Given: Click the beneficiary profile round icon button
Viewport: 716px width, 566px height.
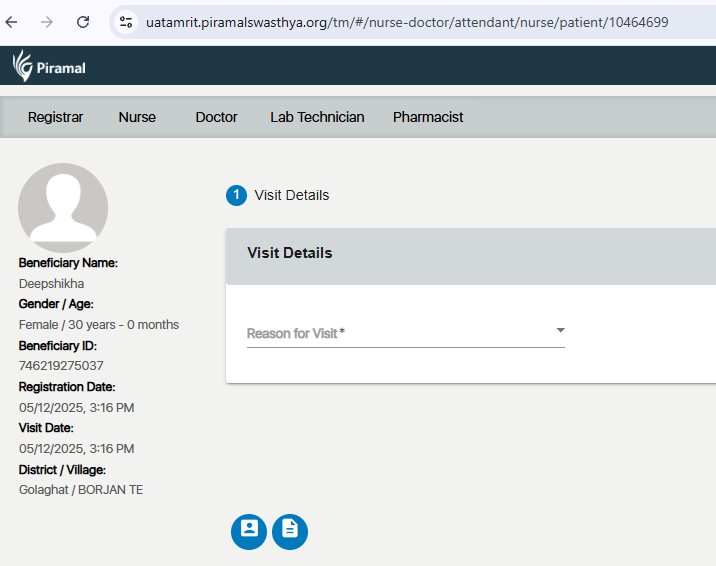Looking at the screenshot, I should pyautogui.click(x=249, y=531).
